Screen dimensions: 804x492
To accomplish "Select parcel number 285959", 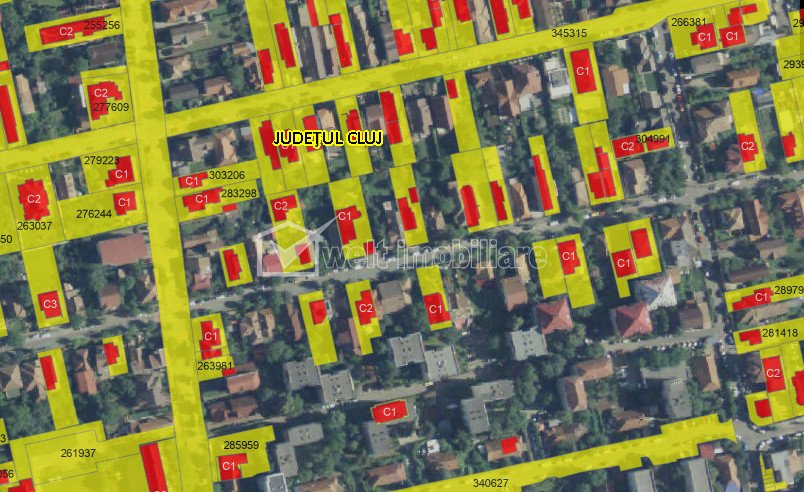I will click(240, 445).
